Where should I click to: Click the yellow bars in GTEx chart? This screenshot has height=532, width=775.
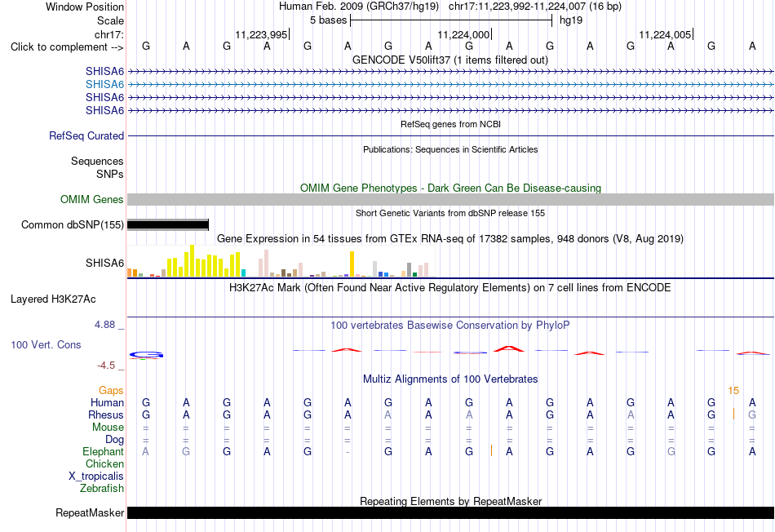[204, 262]
